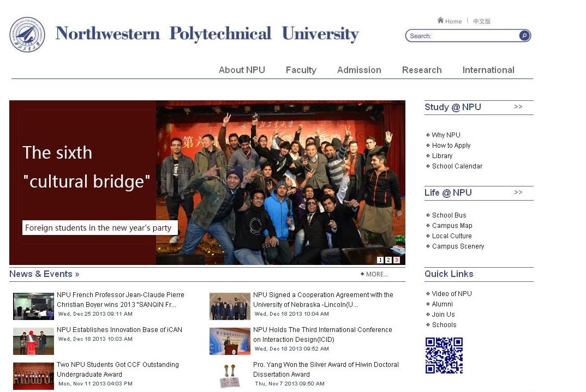586x392 pixels.
Task: Expand Life @ NPU via the >> arrows
Action: [x=518, y=192]
